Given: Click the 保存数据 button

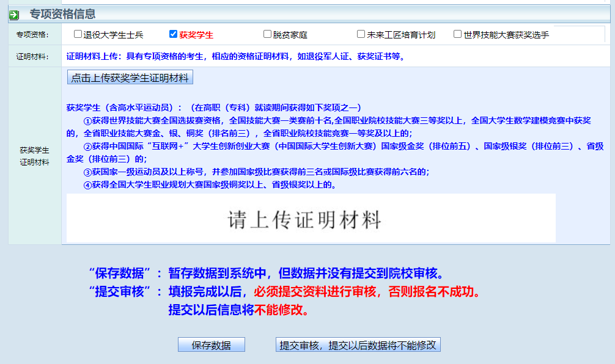Looking at the screenshot, I should [x=211, y=345].
